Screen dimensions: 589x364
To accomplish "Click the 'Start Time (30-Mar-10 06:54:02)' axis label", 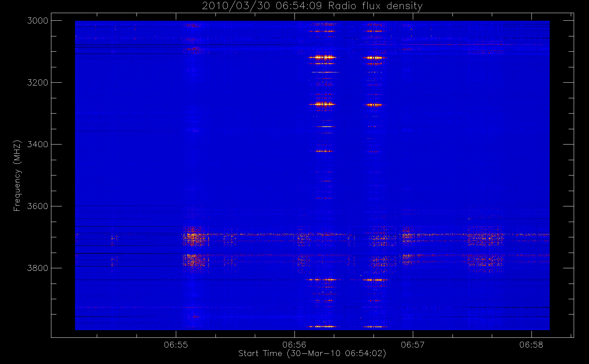I will [312, 353].
